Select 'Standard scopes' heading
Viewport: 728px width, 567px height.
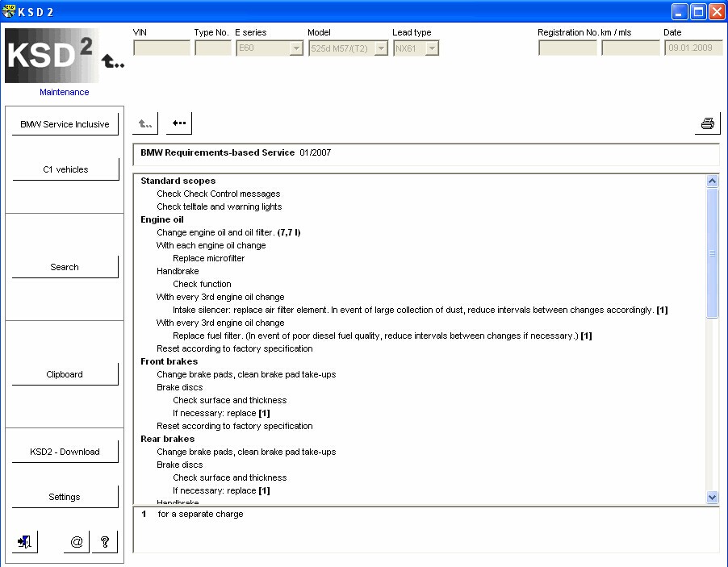click(x=178, y=181)
